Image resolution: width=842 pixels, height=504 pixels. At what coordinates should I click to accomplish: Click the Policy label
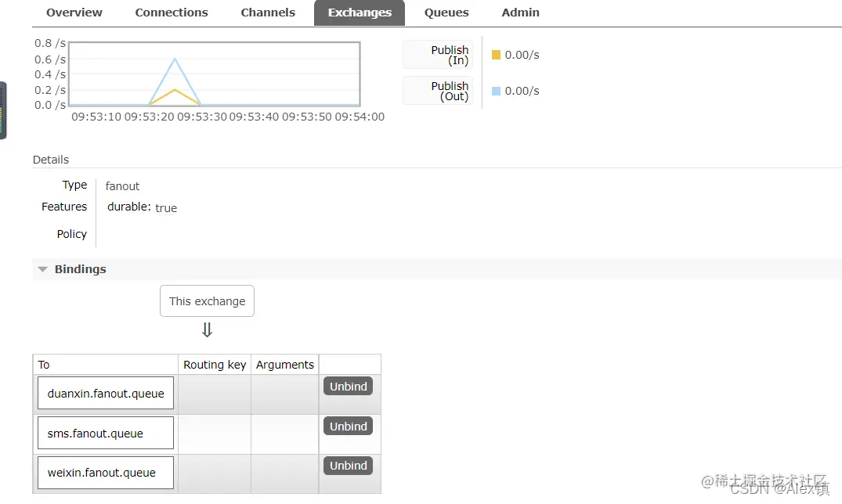coord(72,234)
